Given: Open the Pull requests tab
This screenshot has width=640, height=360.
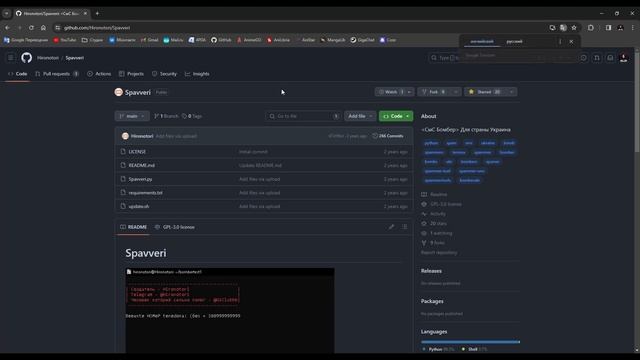Looking at the screenshot, I should click(x=57, y=74).
